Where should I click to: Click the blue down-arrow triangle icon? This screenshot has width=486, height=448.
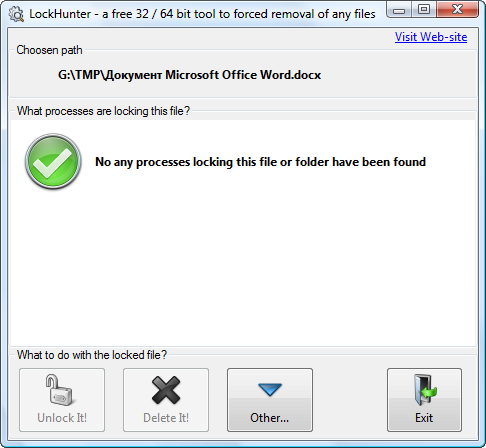pyautogui.click(x=270, y=390)
